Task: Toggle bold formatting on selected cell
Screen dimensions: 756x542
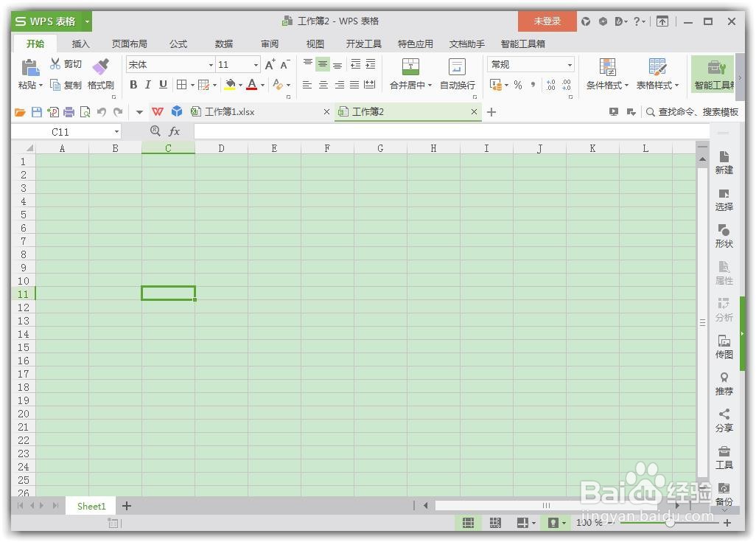Action: (x=133, y=85)
